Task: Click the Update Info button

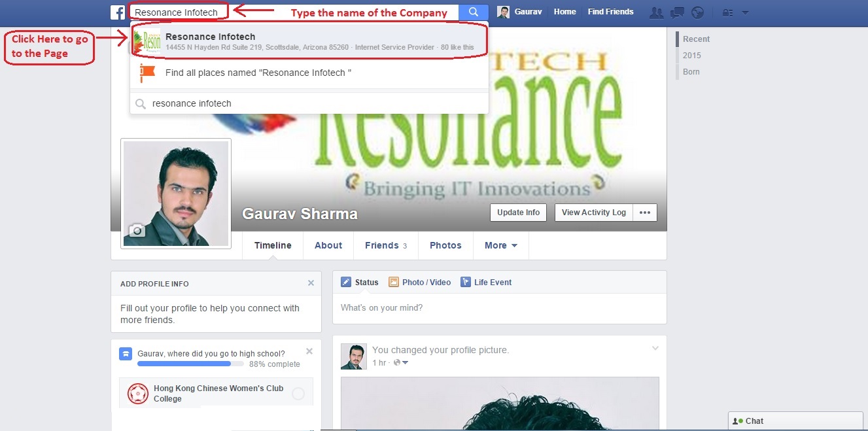Action: (519, 213)
